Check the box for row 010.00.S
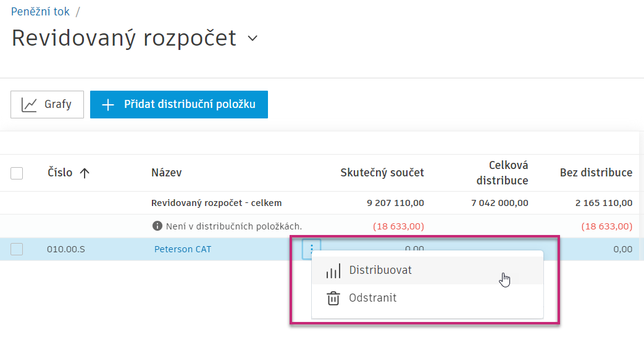Screen dimensions: 644x338 (17, 249)
